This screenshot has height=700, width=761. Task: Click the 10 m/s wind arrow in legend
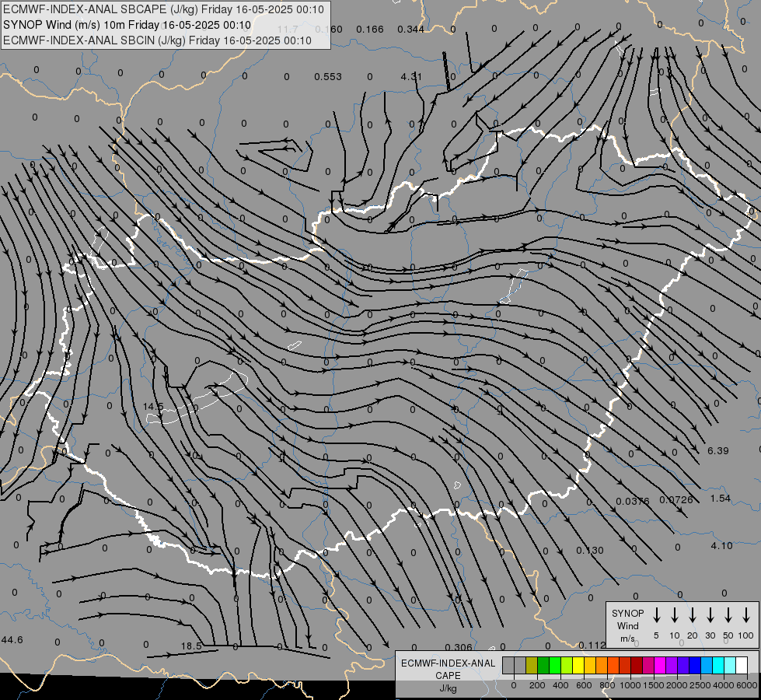(674, 615)
